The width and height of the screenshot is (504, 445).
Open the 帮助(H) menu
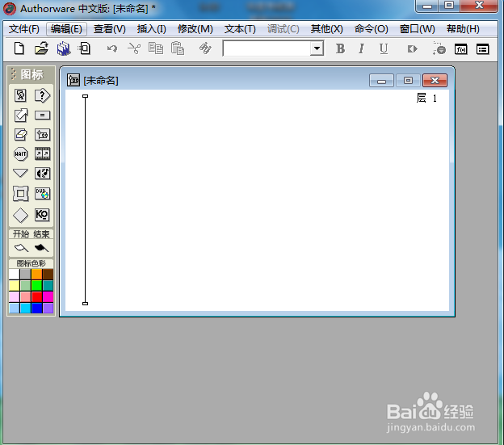coord(463,29)
